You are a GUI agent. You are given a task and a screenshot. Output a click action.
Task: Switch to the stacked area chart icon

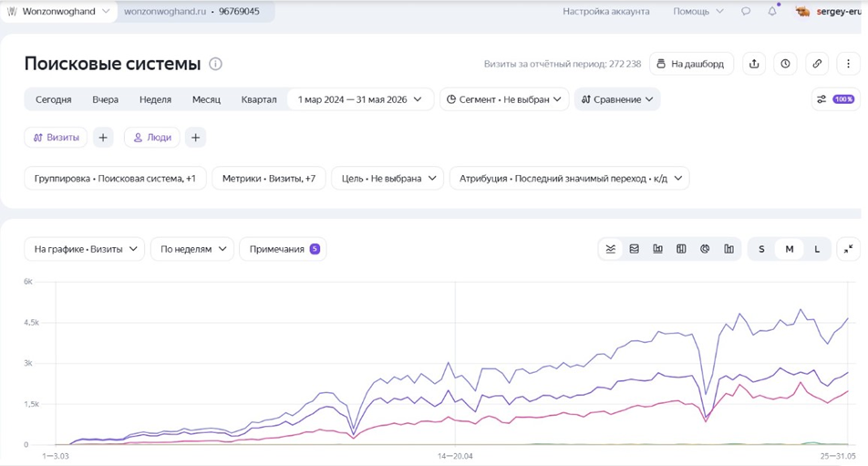(635, 249)
